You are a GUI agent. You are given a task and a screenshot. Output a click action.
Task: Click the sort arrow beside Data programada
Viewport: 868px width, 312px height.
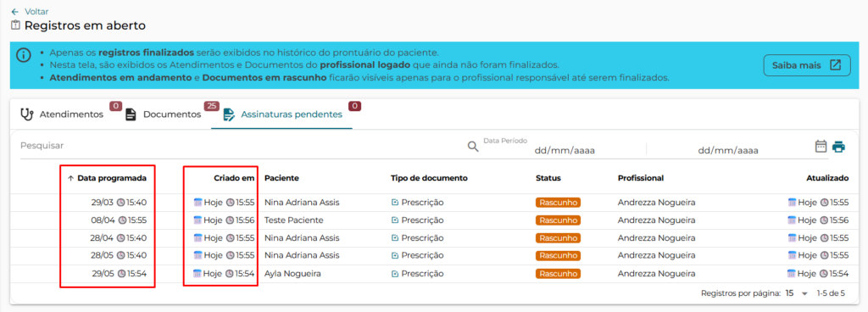(x=70, y=178)
